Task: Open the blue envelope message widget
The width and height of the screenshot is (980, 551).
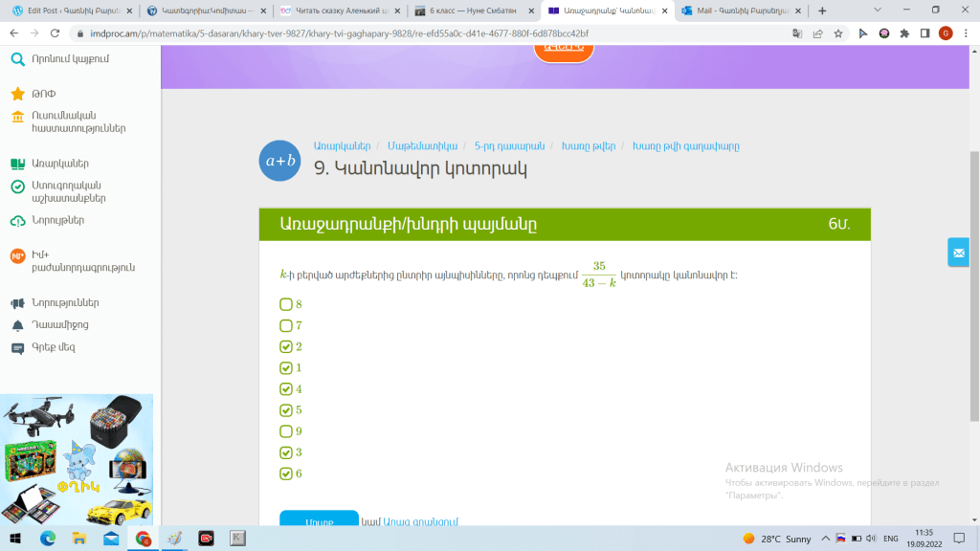Action: (958, 252)
